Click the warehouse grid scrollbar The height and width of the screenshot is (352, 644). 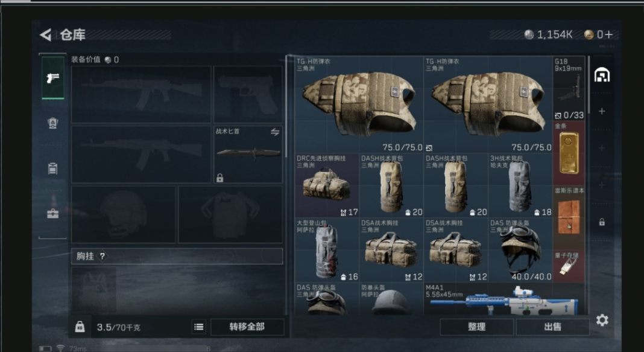tap(588, 85)
